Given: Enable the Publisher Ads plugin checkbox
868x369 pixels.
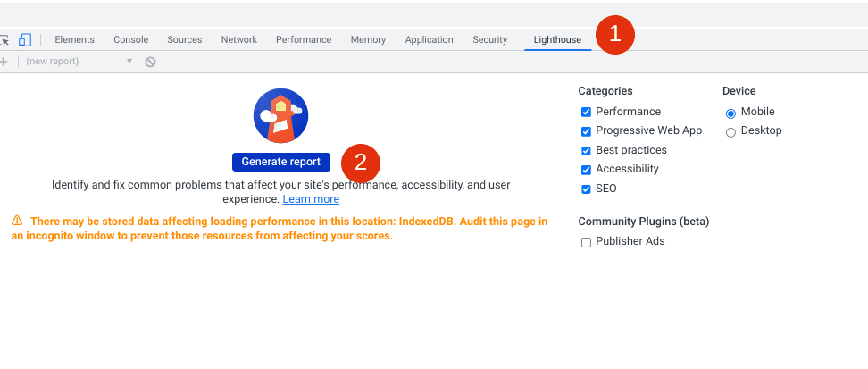Looking at the screenshot, I should tap(586, 242).
